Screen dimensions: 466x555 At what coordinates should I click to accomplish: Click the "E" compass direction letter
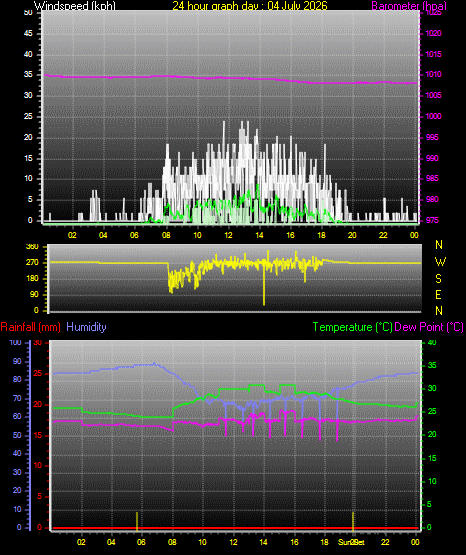tap(438, 295)
